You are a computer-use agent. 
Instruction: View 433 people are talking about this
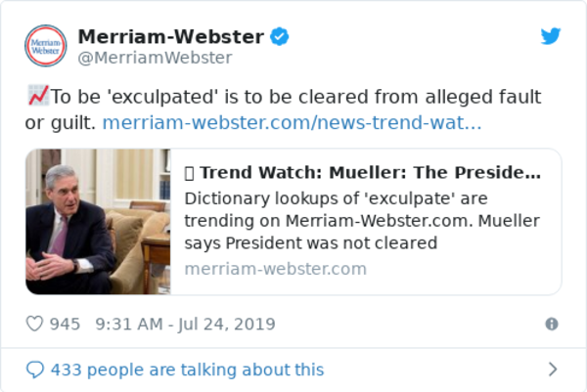tap(187, 370)
